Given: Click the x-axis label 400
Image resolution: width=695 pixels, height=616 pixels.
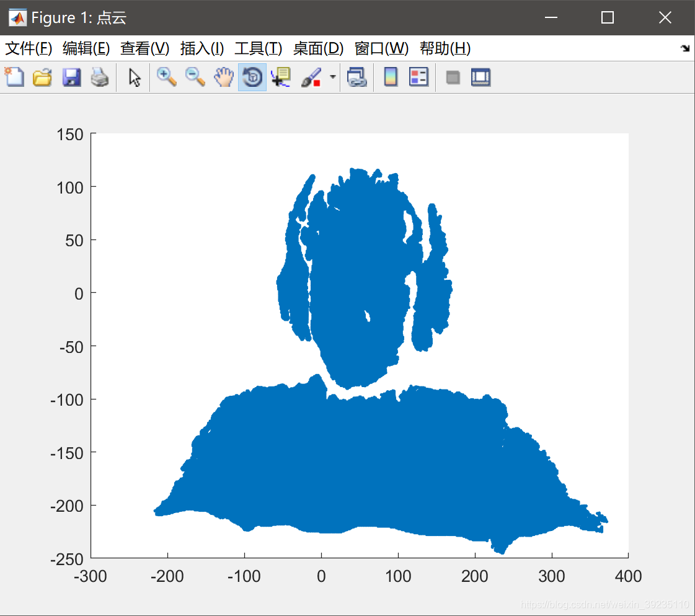Looking at the screenshot, I should 628,576.
